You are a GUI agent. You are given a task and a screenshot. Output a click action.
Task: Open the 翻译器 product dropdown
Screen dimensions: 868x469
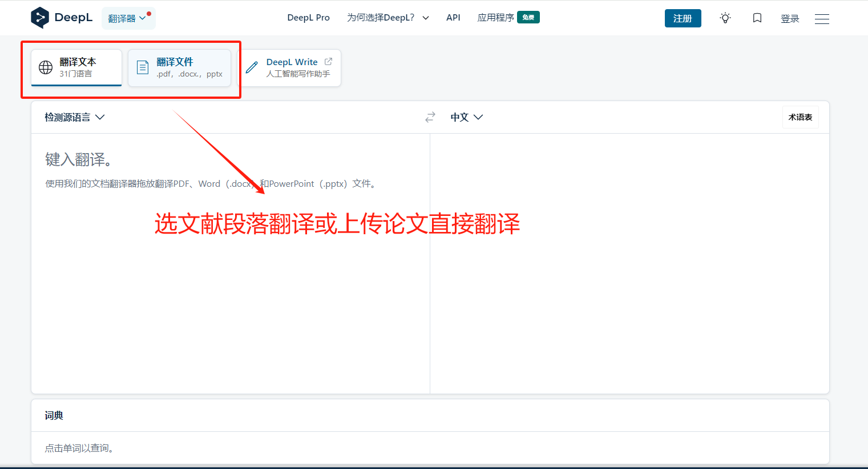coord(128,18)
